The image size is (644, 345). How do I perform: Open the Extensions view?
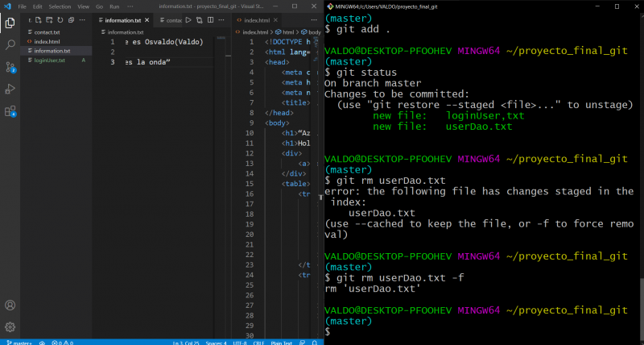[10, 111]
